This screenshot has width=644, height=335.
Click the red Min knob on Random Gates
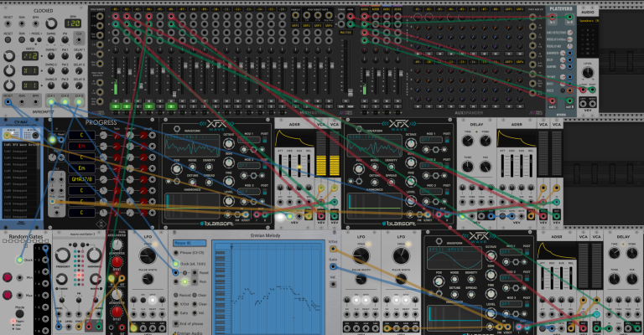[8, 277]
